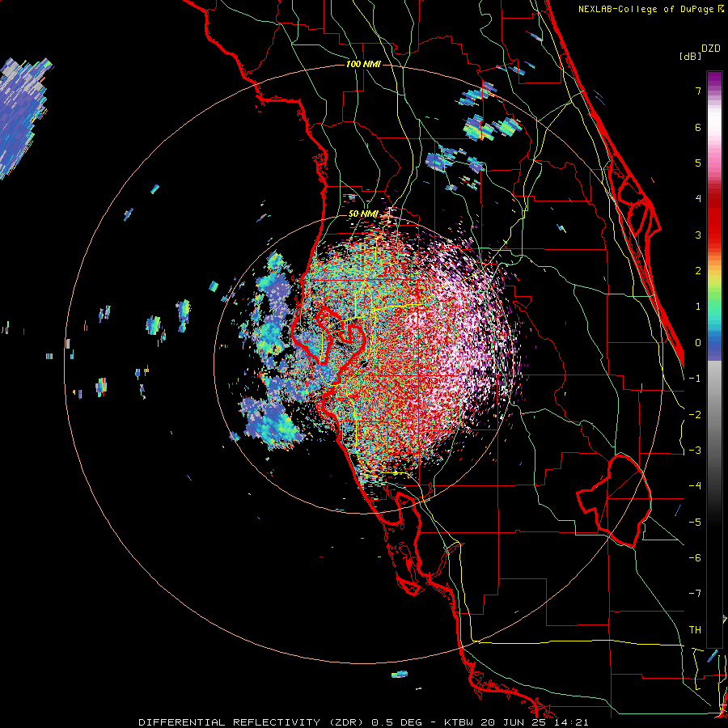Click the -5 value on color scale

[695, 523]
